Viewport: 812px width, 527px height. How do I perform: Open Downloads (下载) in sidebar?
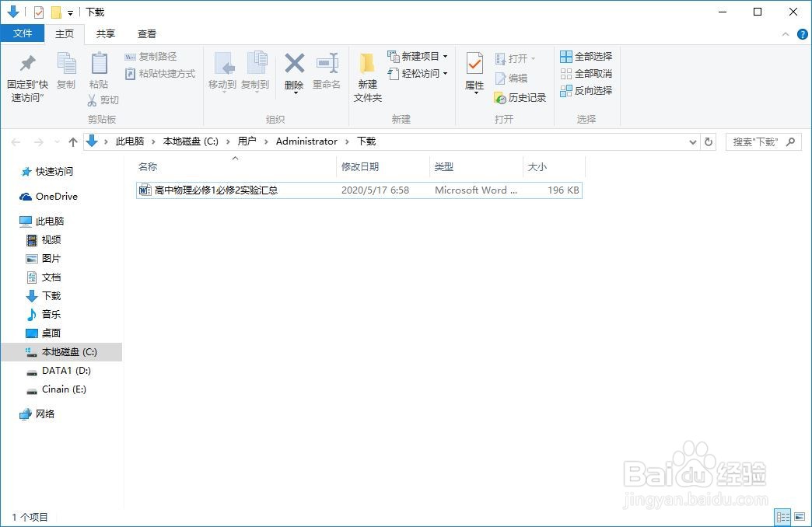coord(44,295)
